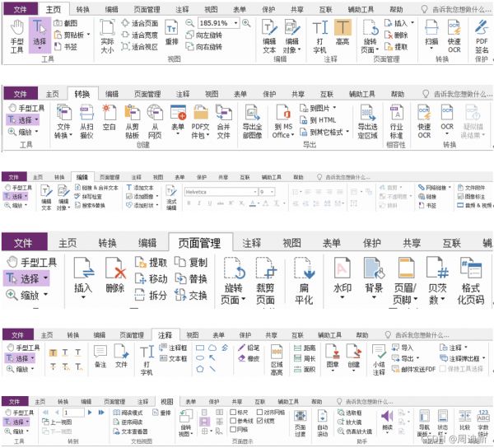
Task: Click 交换 in the 页面管理 ribbon
Action: click(x=191, y=295)
